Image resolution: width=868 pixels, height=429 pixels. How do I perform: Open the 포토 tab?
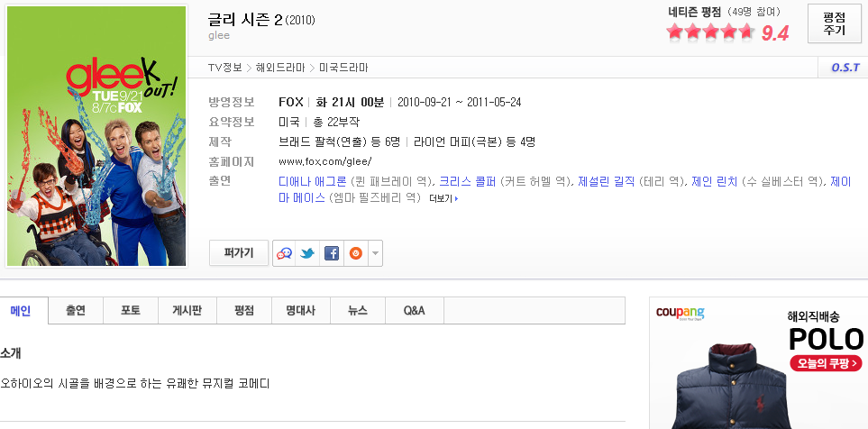pyautogui.click(x=131, y=311)
